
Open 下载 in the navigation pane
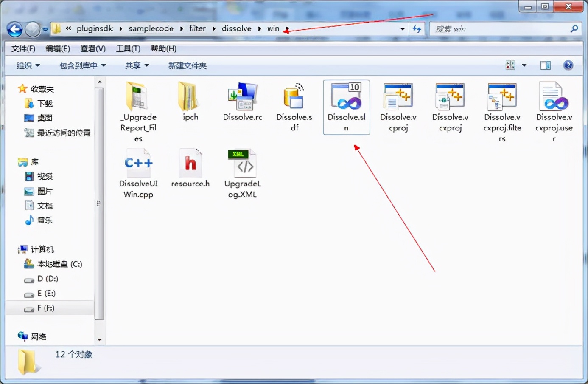point(45,104)
